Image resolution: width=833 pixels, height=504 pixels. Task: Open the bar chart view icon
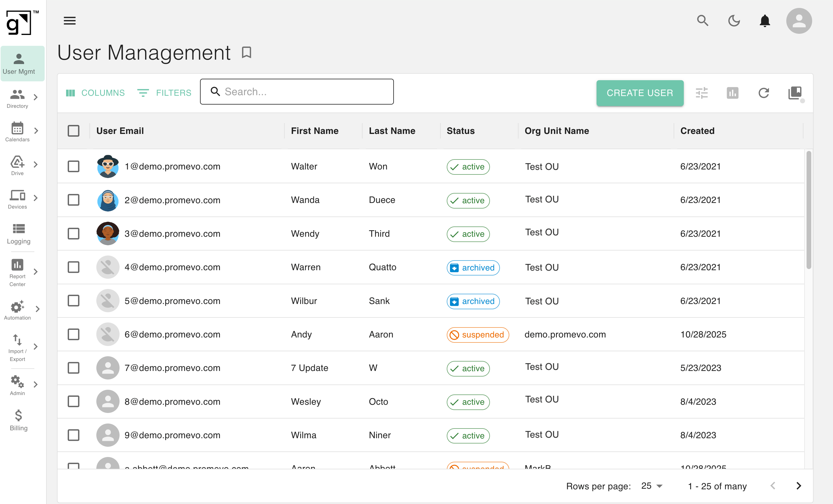pyautogui.click(x=733, y=93)
